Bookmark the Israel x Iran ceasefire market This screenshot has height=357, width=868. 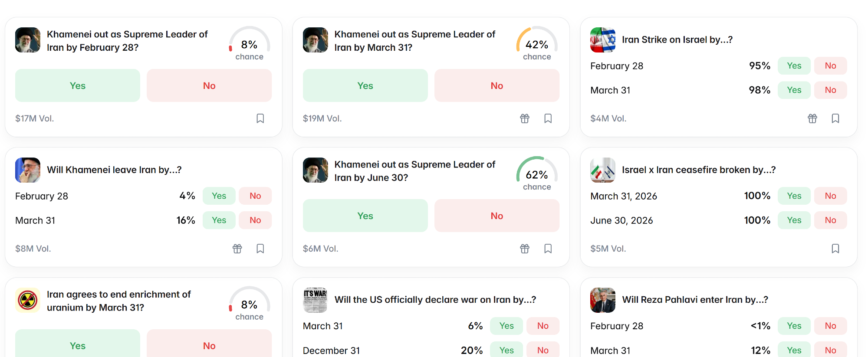(x=835, y=249)
